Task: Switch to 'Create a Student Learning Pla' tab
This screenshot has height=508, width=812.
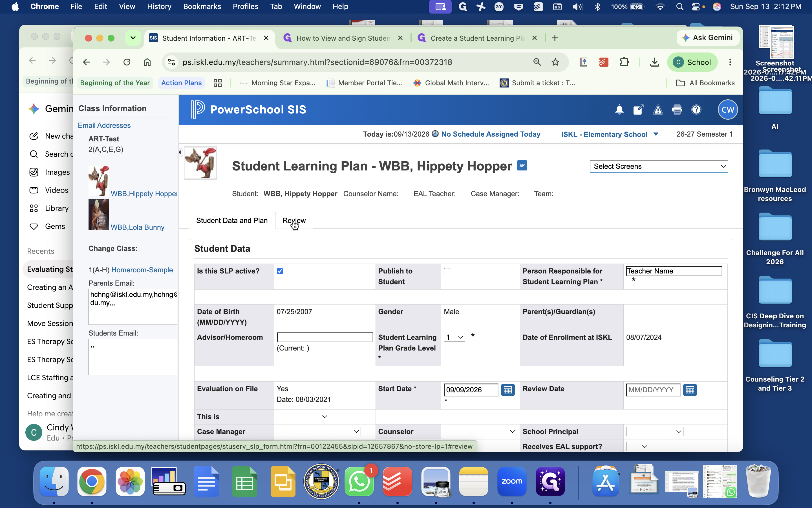Action: (478, 38)
